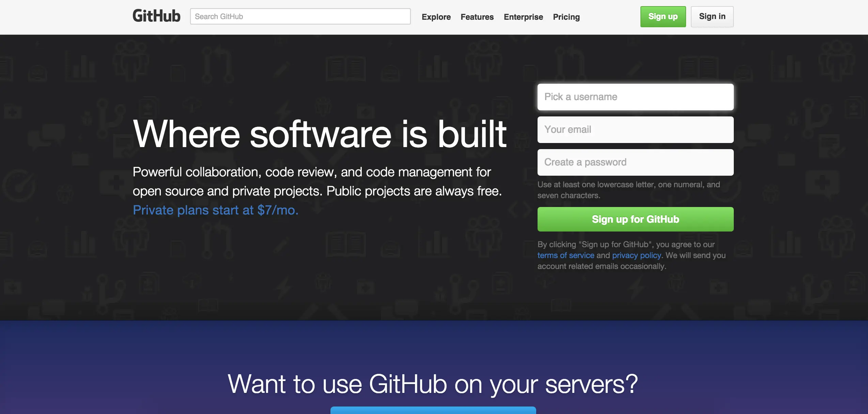
Task: Click the GitHub logo
Action: pyautogui.click(x=156, y=16)
